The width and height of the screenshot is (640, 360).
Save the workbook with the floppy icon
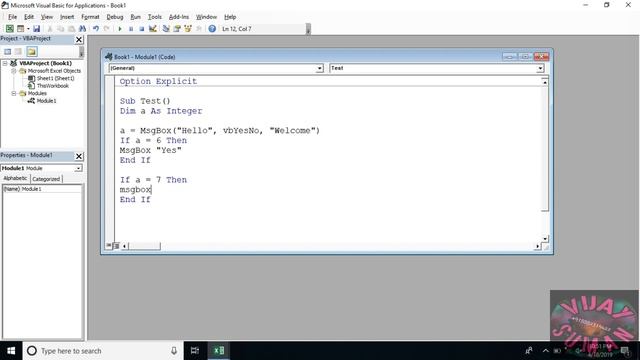(x=36, y=29)
